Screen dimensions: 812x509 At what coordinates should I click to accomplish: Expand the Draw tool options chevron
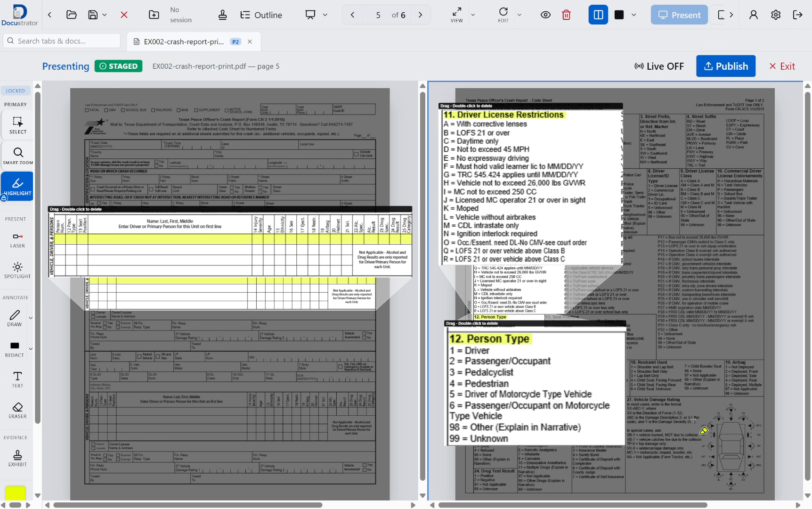click(x=31, y=318)
